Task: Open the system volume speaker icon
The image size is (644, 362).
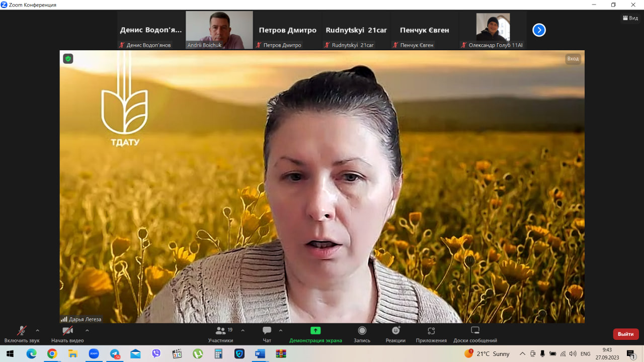Action: [573, 353]
